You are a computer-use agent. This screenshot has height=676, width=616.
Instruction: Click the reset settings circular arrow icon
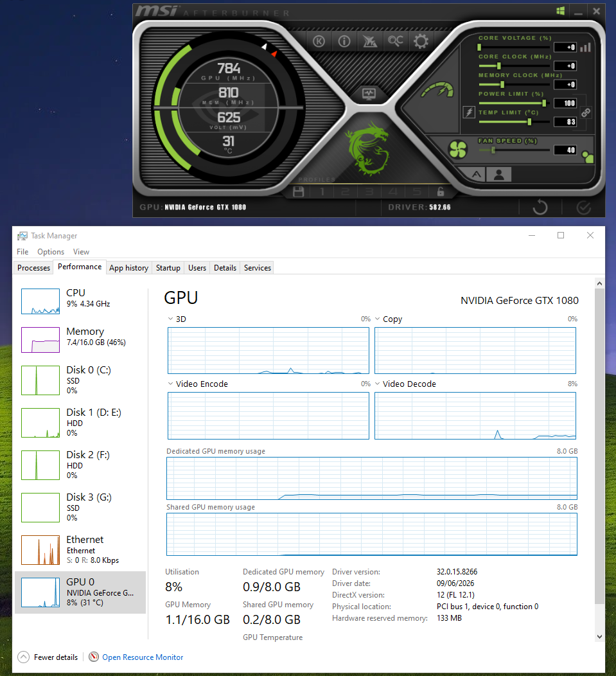[x=540, y=208]
